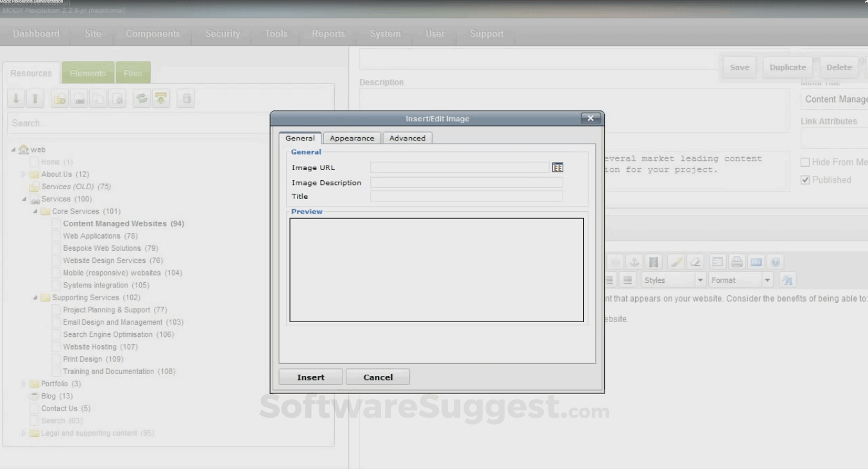Open the Components menu

(152, 33)
